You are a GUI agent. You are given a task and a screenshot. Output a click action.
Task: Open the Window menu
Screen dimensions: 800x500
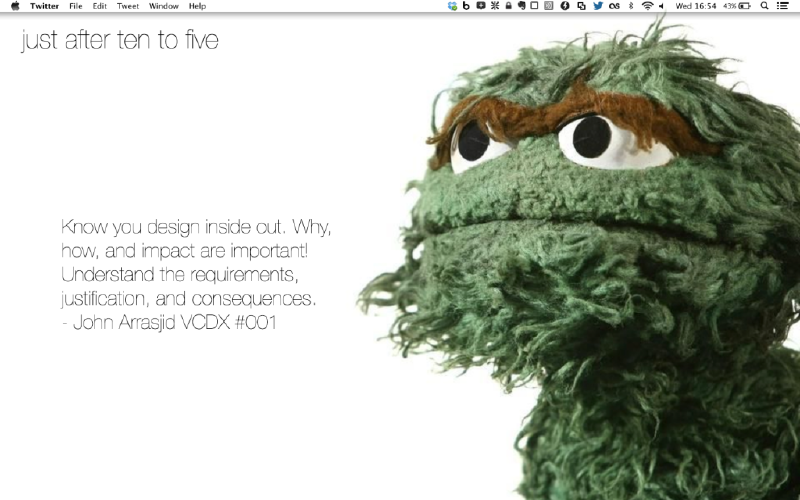pos(164,6)
